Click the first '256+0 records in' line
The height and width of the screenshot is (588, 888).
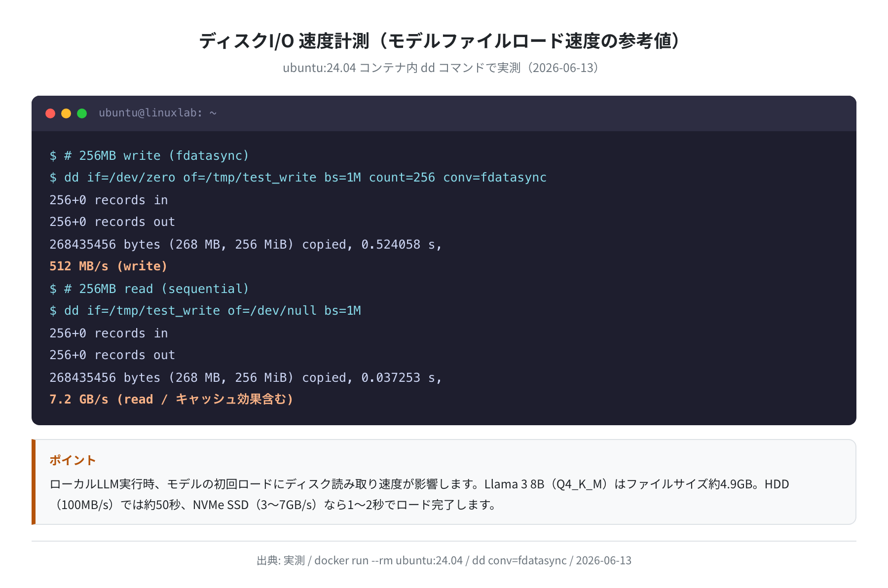[x=109, y=200]
